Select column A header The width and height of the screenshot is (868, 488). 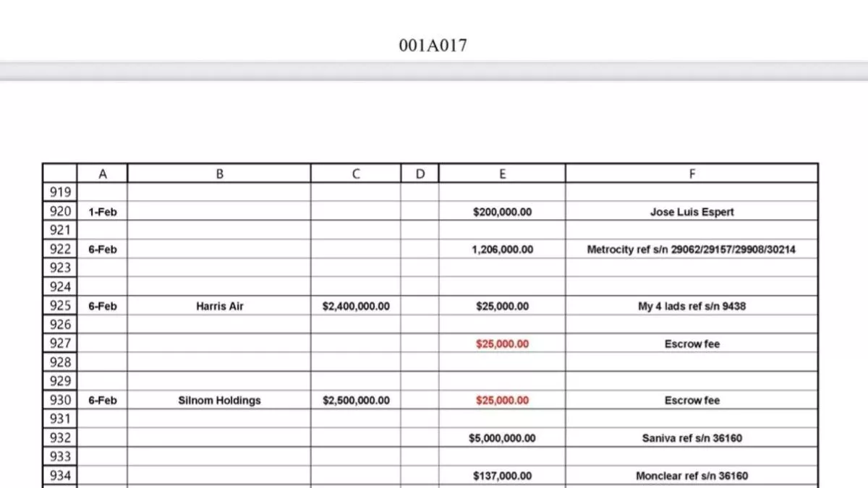click(102, 174)
